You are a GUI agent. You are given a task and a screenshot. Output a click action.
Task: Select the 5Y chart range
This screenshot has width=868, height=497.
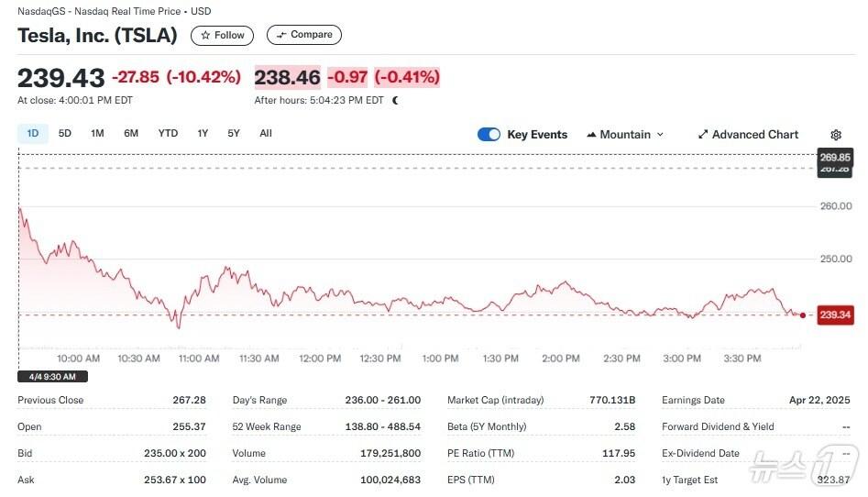(234, 134)
